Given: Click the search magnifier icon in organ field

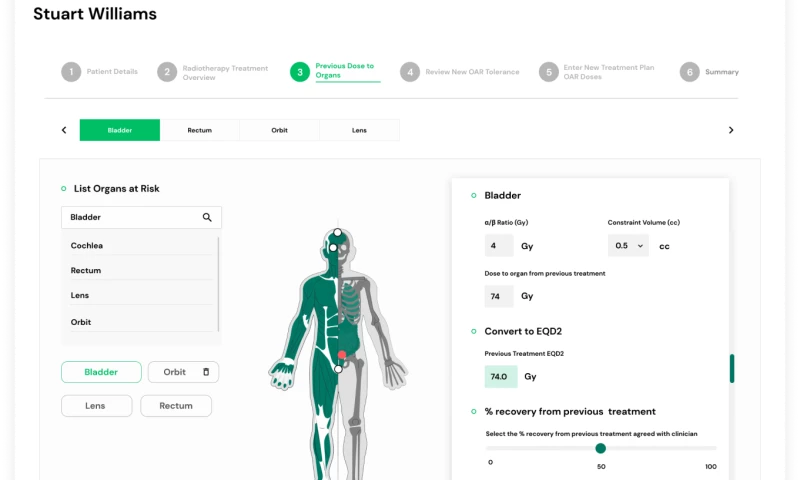Looking at the screenshot, I should pyautogui.click(x=207, y=217).
